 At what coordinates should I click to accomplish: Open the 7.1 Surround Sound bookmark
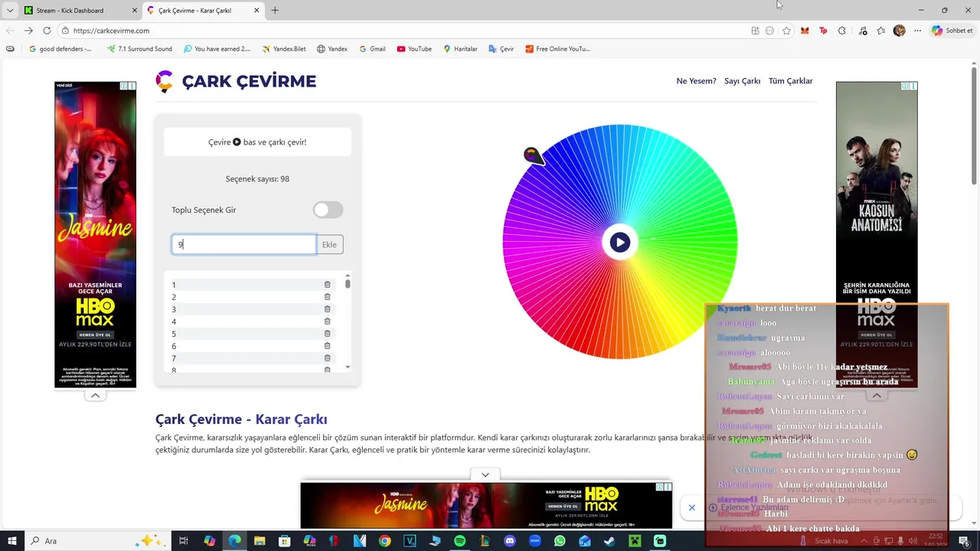(139, 49)
